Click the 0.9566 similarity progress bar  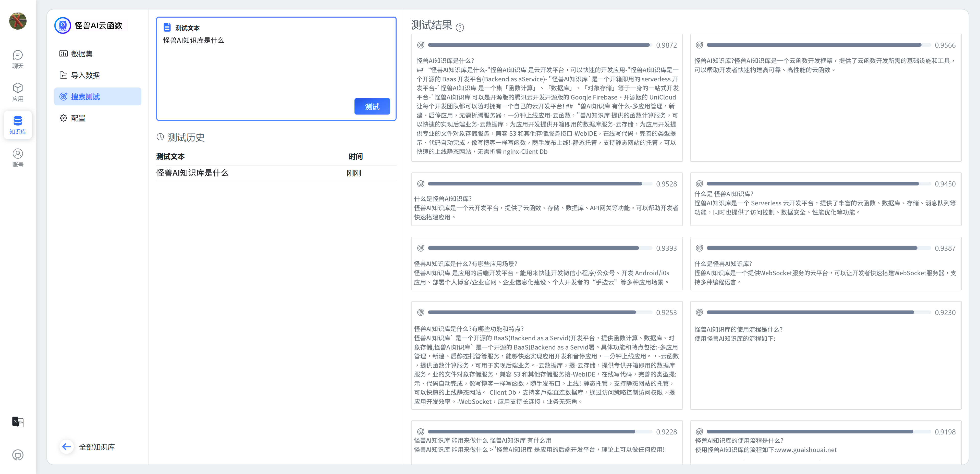tap(819, 45)
